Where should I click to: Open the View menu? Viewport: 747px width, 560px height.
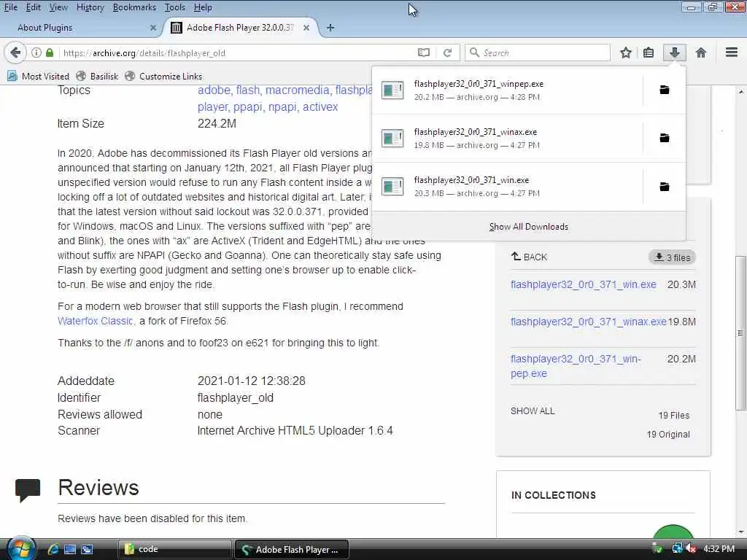[x=58, y=7]
